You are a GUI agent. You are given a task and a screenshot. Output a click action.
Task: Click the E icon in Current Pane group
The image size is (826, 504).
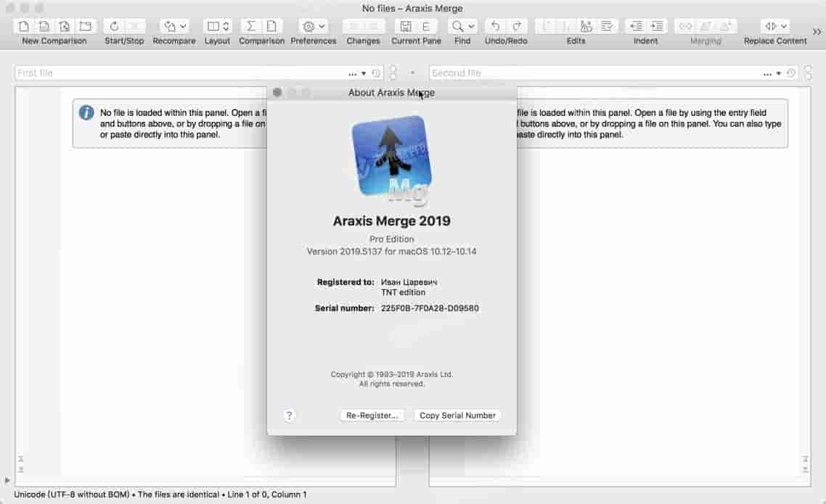[x=426, y=26]
